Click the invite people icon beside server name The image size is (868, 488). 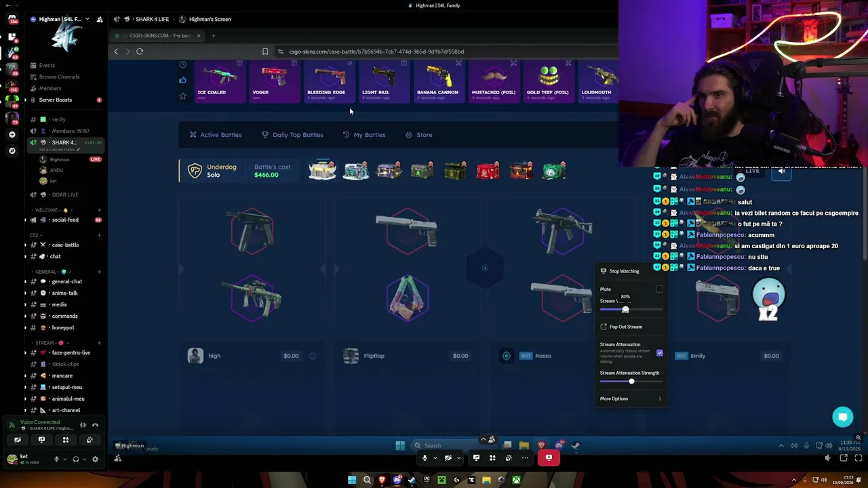click(x=100, y=19)
